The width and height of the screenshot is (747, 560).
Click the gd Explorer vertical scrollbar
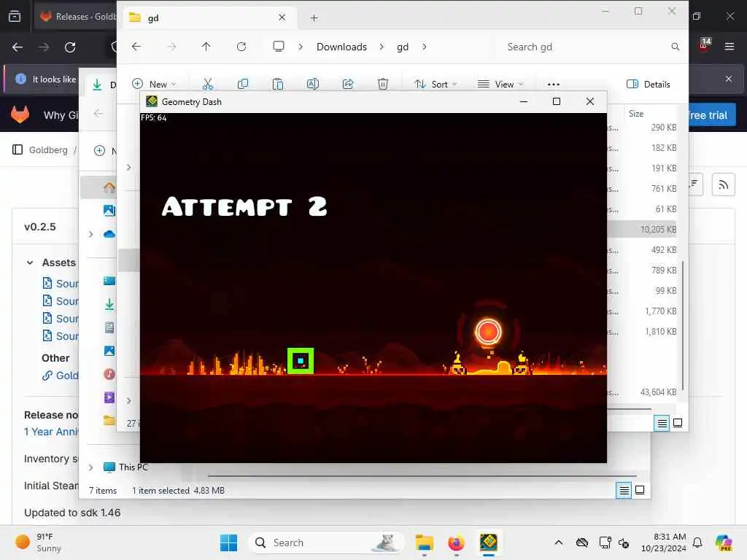pos(683,325)
